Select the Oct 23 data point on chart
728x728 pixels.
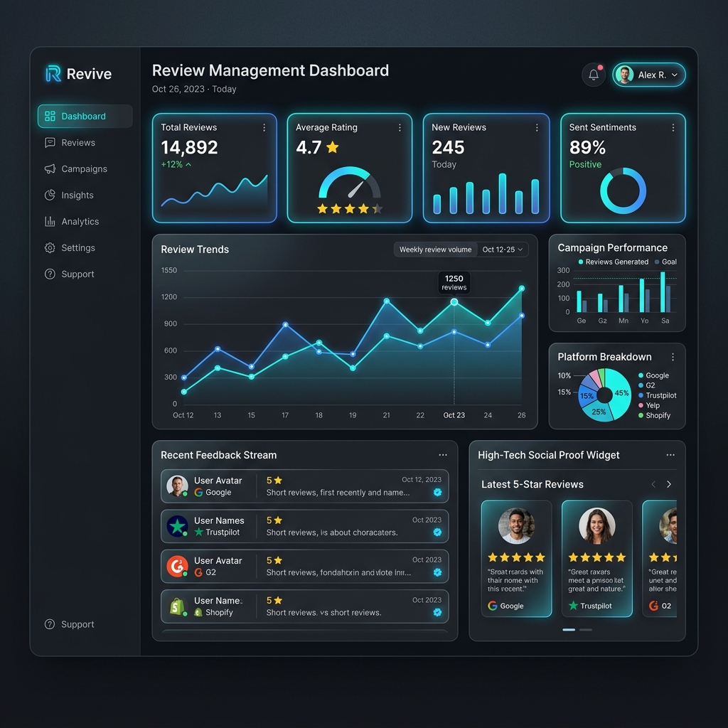pos(454,302)
